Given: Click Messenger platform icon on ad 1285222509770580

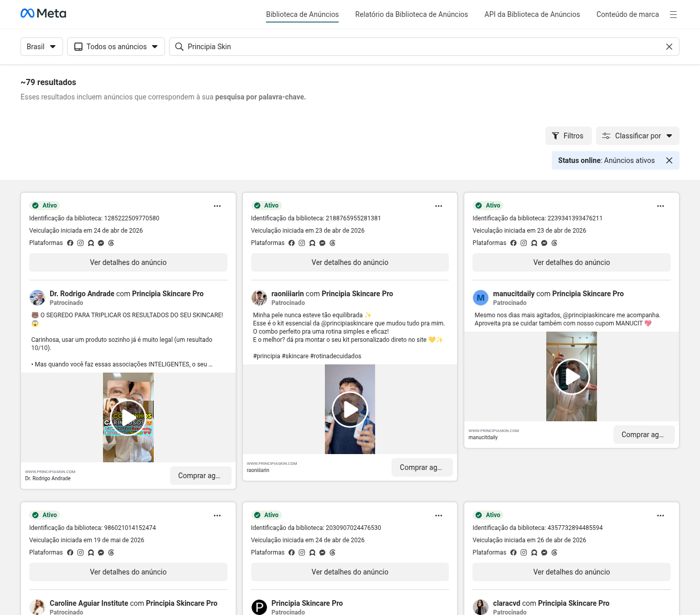Looking at the screenshot, I should point(101,243).
